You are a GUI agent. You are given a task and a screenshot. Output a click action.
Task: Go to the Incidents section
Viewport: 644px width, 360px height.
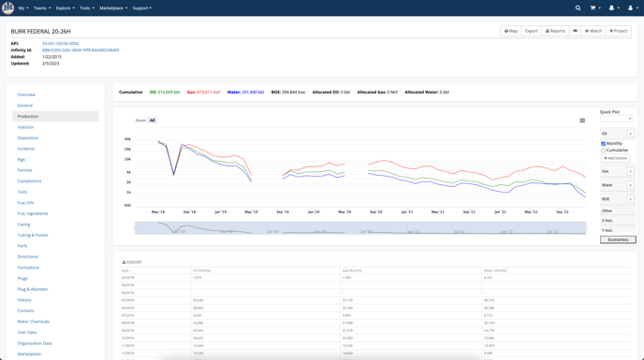26,149
